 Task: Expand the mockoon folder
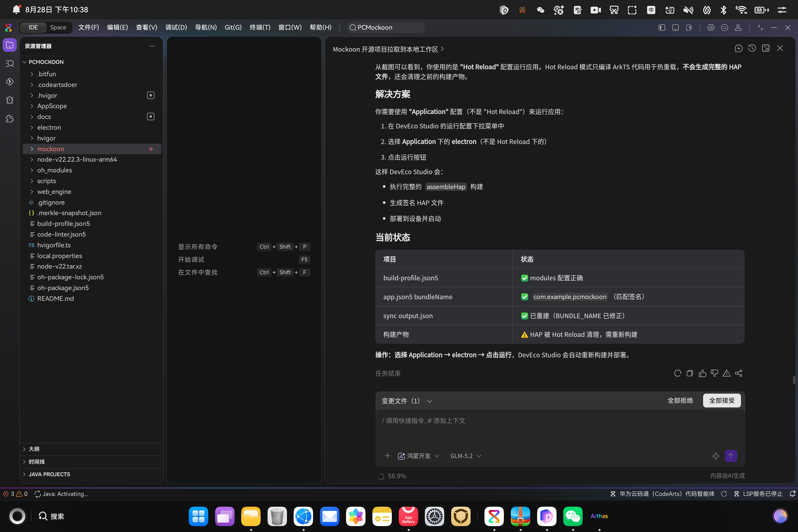(x=92, y=149)
